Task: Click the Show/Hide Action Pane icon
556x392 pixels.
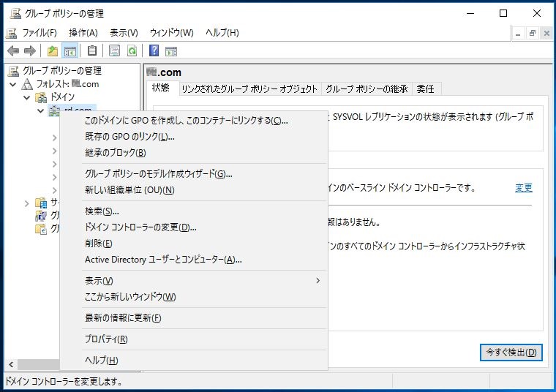Action: click(171, 50)
